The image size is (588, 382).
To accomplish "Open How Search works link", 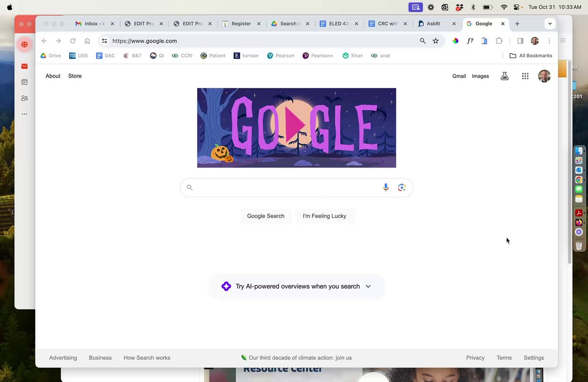I will click(x=147, y=358).
